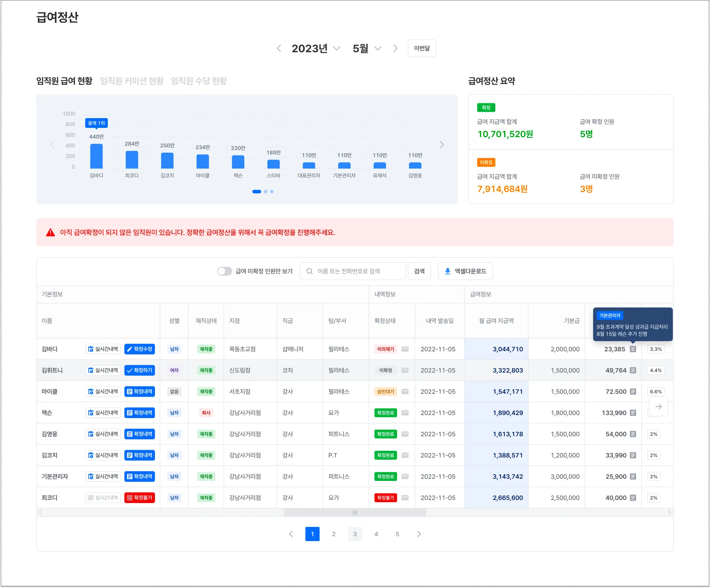Click the name or phone search field

pos(353,271)
